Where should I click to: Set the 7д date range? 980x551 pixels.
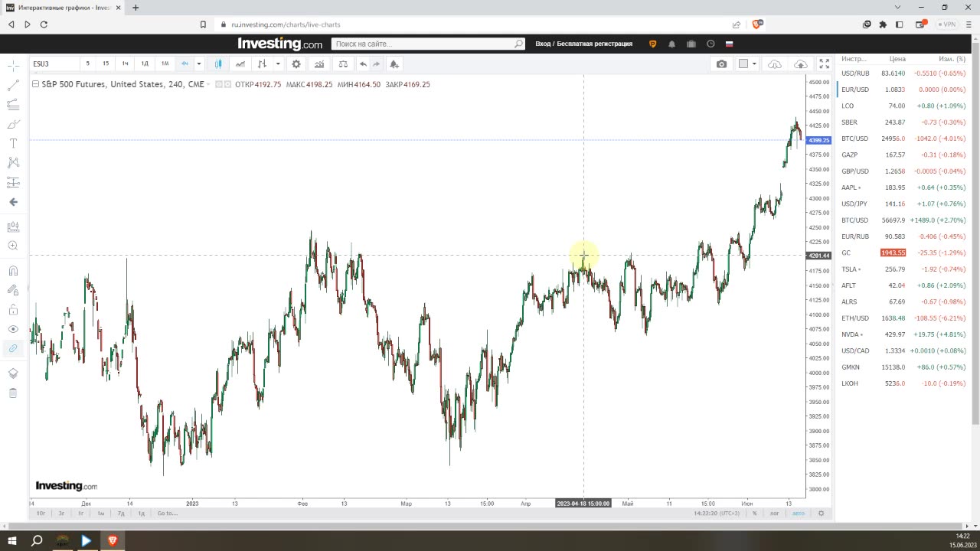[x=120, y=513]
